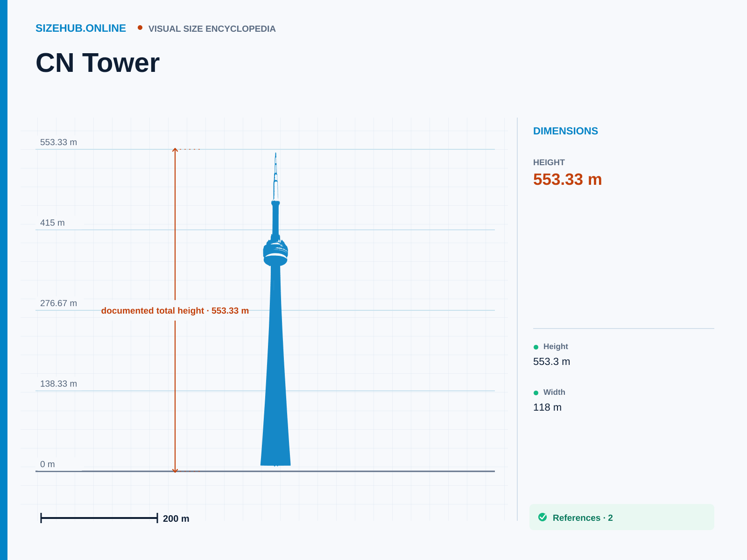This screenshot has width=747, height=560.
Task: Open the SIZEHUB.ONLINE home link
Action: tap(81, 28)
